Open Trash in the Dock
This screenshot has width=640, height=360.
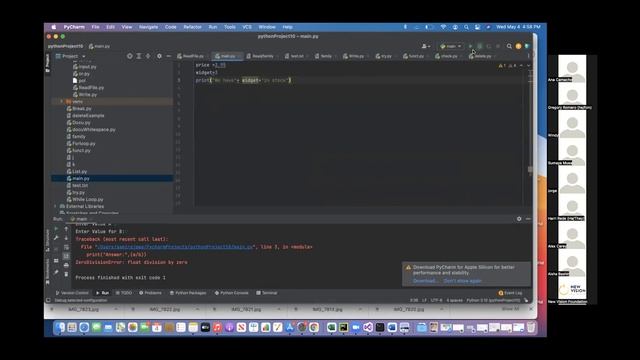(531, 327)
